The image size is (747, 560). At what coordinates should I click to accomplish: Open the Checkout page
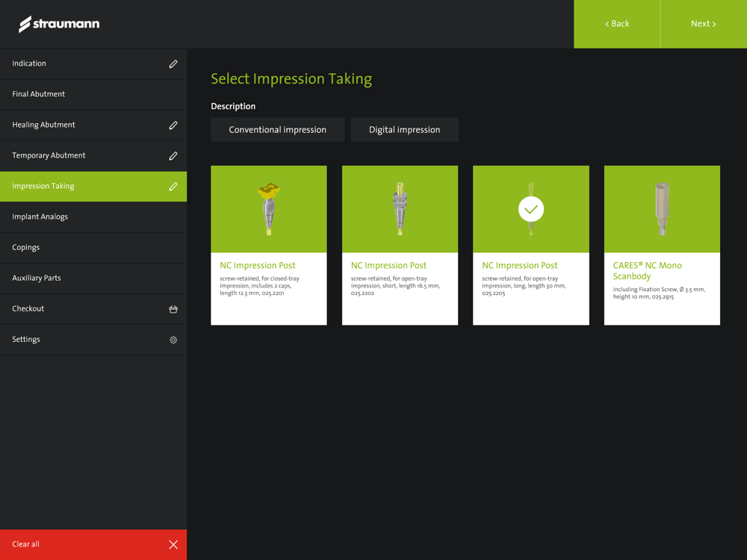point(93,309)
